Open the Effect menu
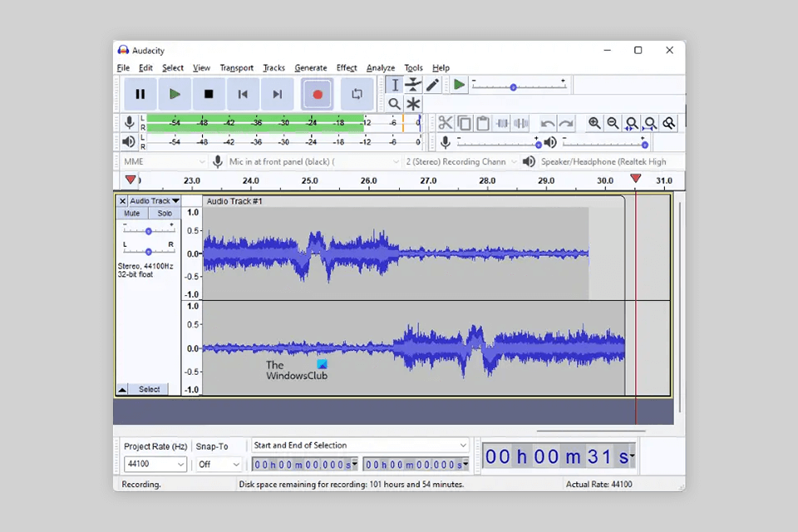The image size is (798, 532). click(x=347, y=67)
